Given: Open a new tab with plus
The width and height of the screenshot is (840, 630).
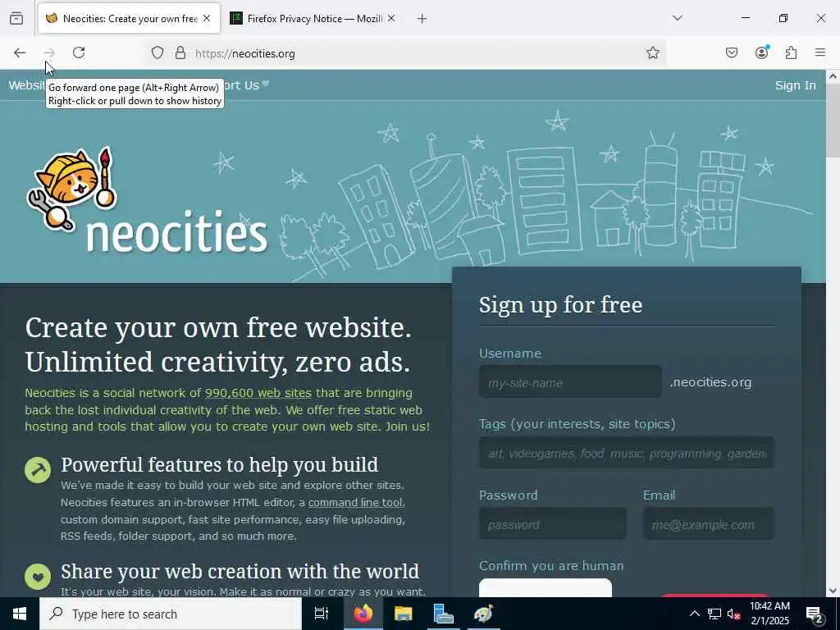Looking at the screenshot, I should (x=422, y=19).
